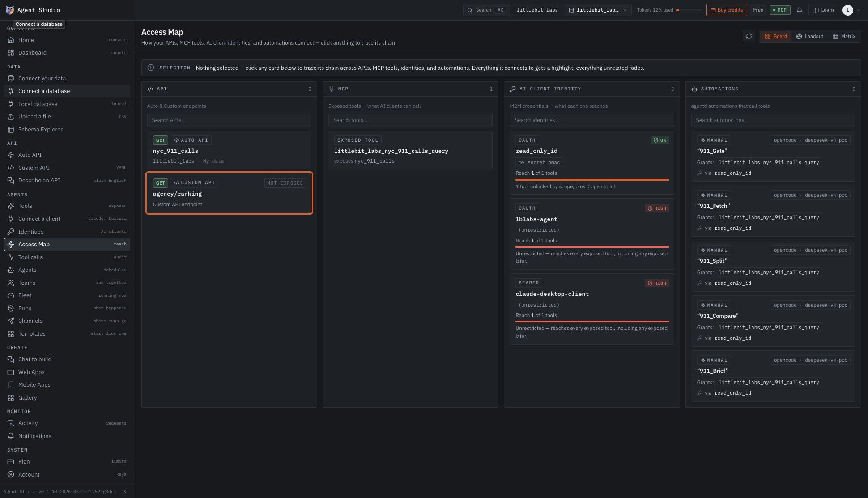Focus the Search APIs input field
This screenshot has height=498, width=868.
229,120
